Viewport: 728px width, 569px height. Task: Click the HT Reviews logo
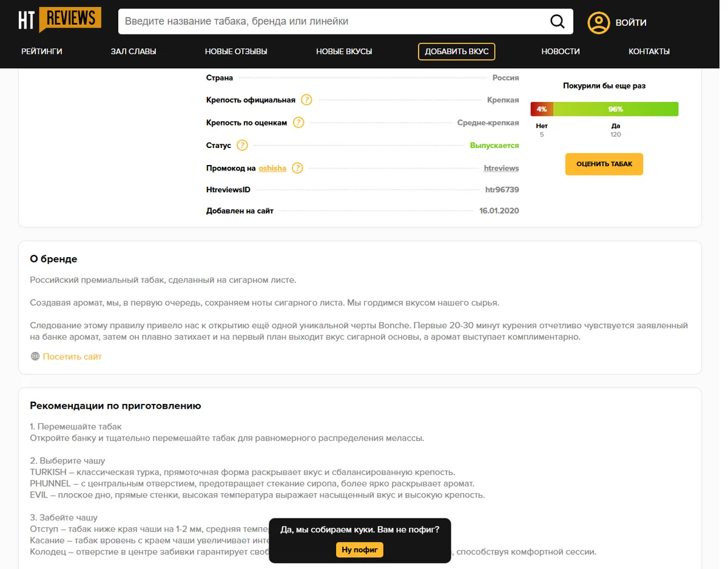59,21
